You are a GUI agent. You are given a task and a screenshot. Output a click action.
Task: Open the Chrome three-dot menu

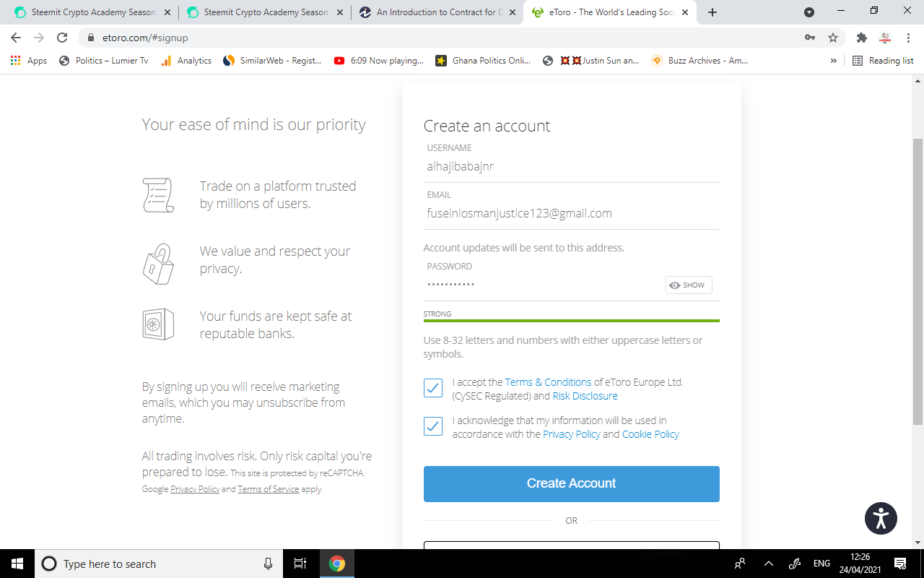pyautogui.click(x=908, y=38)
